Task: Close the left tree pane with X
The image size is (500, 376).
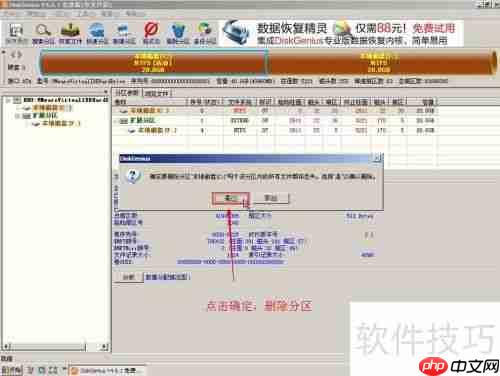Action: click(x=106, y=91)
